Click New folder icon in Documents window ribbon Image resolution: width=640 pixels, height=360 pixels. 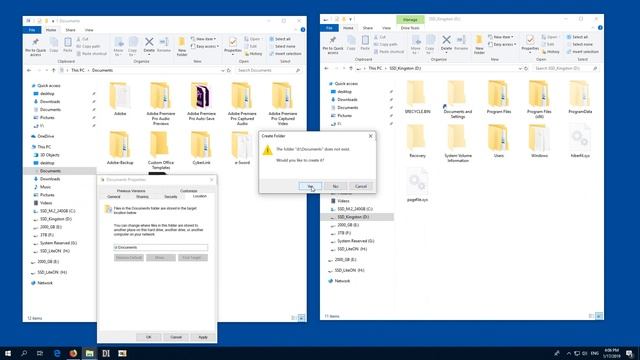coord(182,46)
